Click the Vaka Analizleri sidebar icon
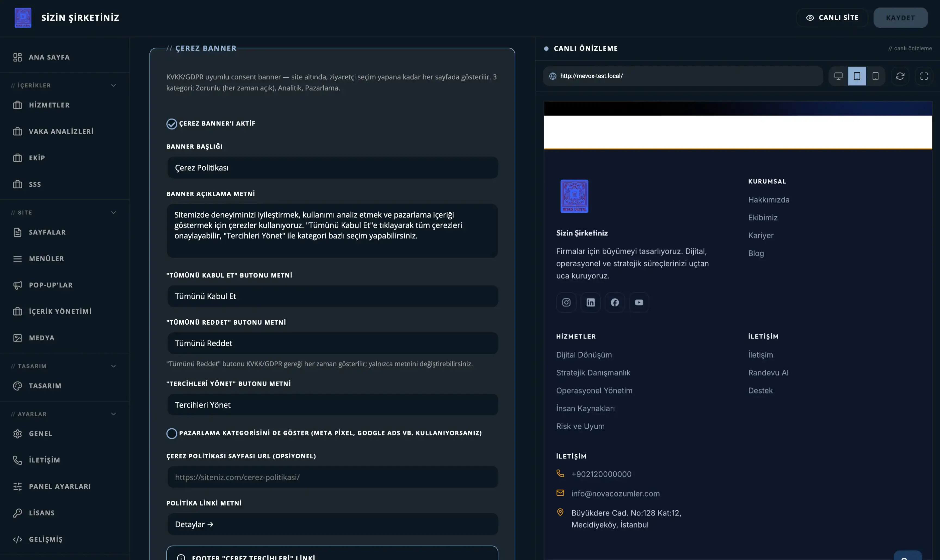940x560 pixels. pos(17,132)
